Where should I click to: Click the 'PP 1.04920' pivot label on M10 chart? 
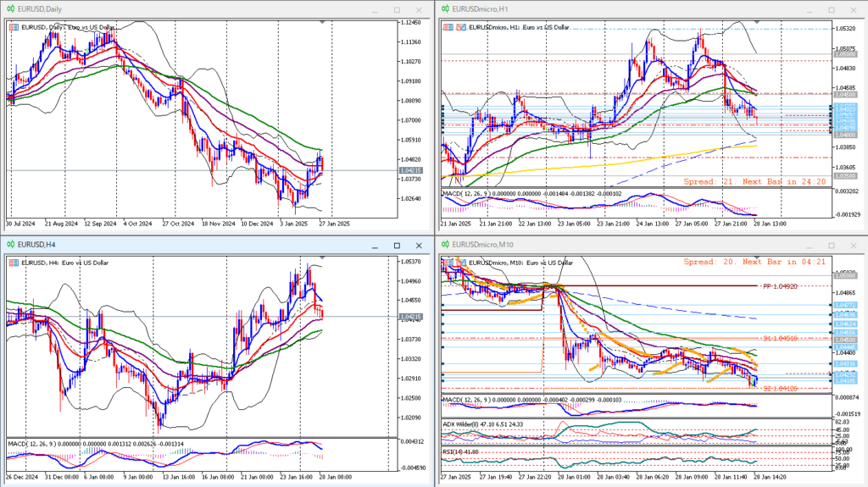[780, 286]
